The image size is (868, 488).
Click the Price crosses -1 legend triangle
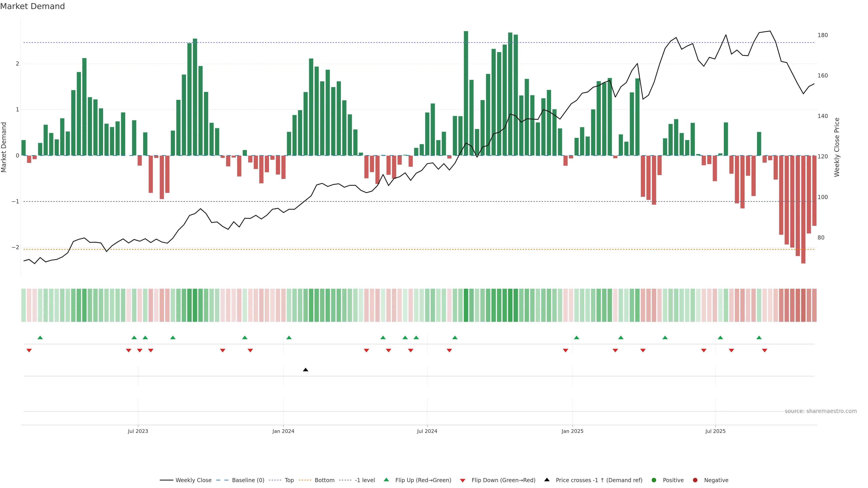tap(547, 480)
